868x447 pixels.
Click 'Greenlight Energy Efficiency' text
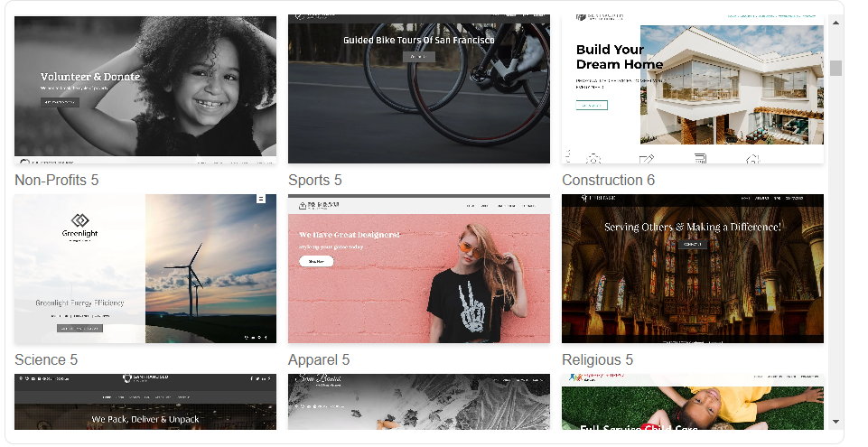click(79, 303)
